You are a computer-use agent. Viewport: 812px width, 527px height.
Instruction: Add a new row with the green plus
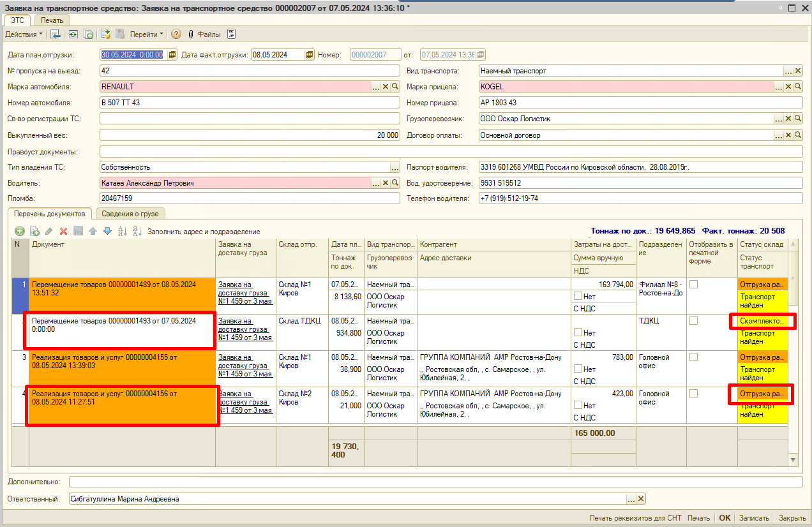(x=20, y=232)
